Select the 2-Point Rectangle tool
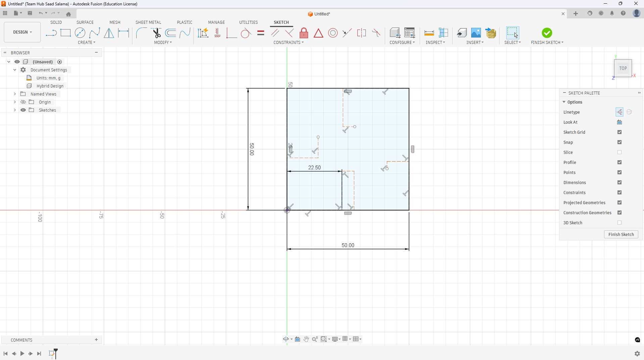 tap(65, 33)
